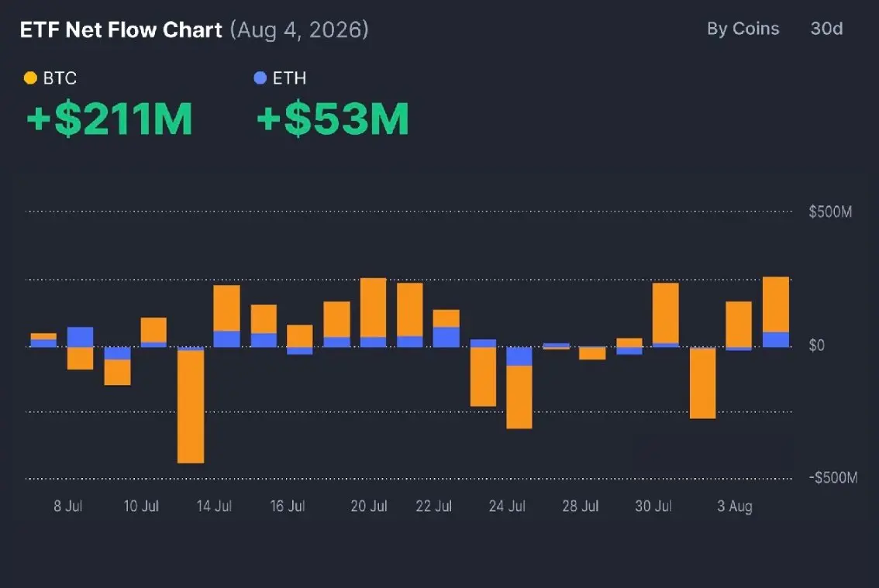Click the blue ETH bar above 8 Jul
The width and height of the screenshot is (879, 588).
[x=80, y=337]
